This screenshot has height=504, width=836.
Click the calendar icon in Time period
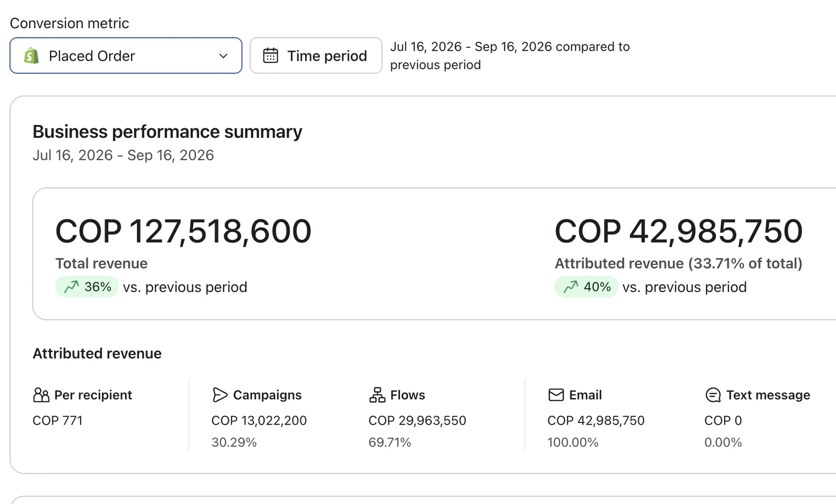[270, 55]
